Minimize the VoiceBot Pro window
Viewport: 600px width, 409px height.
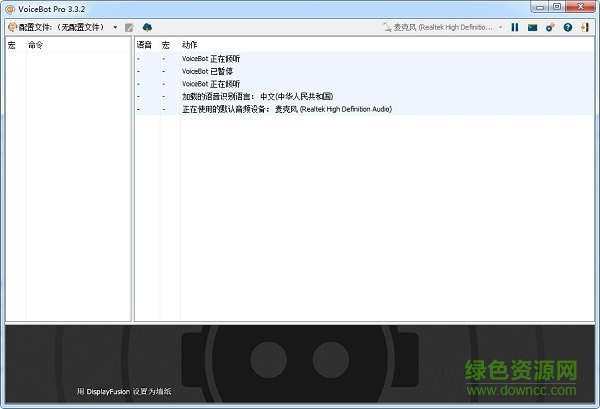click(540, 7)
